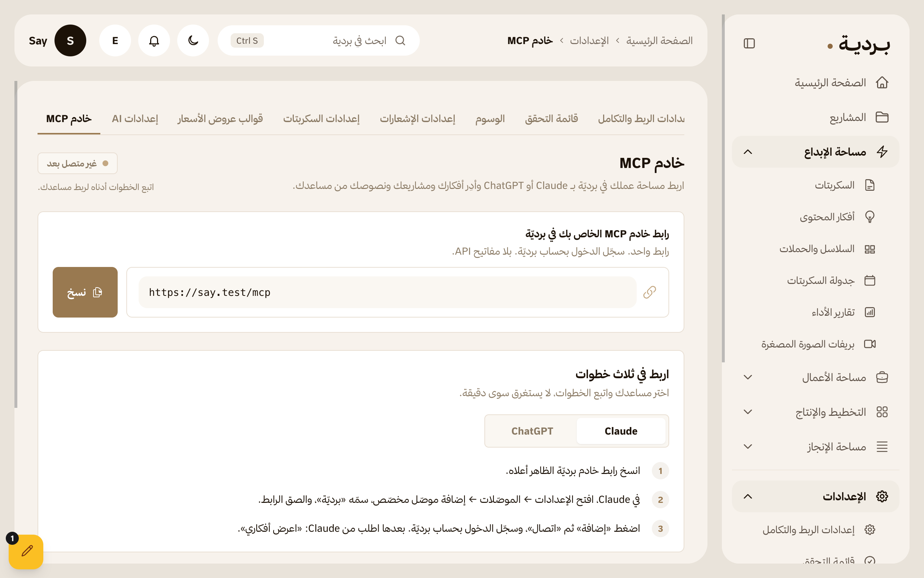Expand the مساحة الإنجاز section
Screen dimensions: 924x578
(748, 447)
